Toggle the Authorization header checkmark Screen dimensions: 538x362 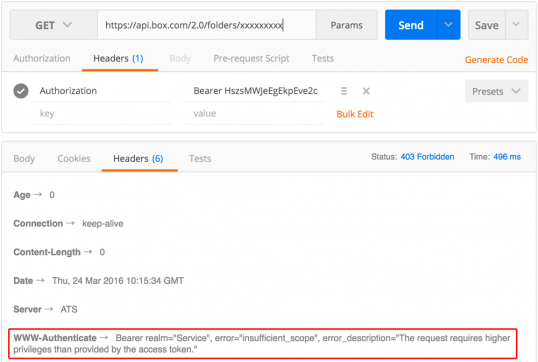click(x=21, y=91)
